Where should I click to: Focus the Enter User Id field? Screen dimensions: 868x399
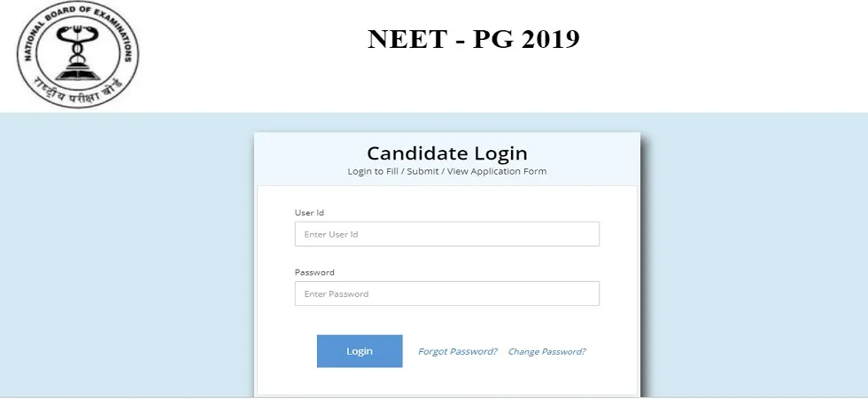coord(446,234)
